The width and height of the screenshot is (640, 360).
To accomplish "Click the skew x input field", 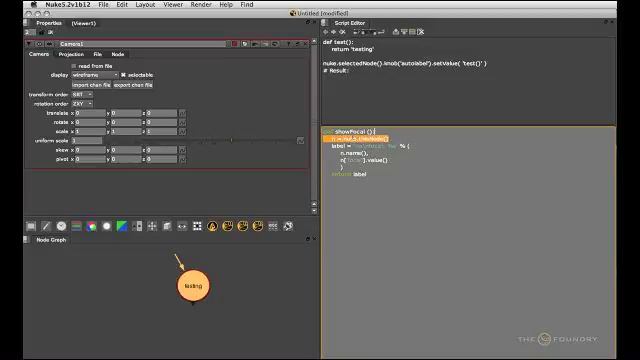I will coord(90,150).
